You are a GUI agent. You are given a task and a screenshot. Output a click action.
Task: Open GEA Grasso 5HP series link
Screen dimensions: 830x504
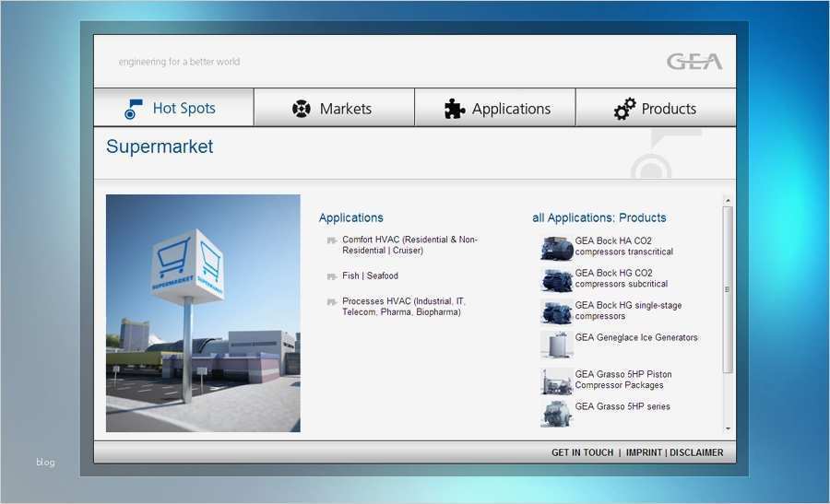(622, 406)
